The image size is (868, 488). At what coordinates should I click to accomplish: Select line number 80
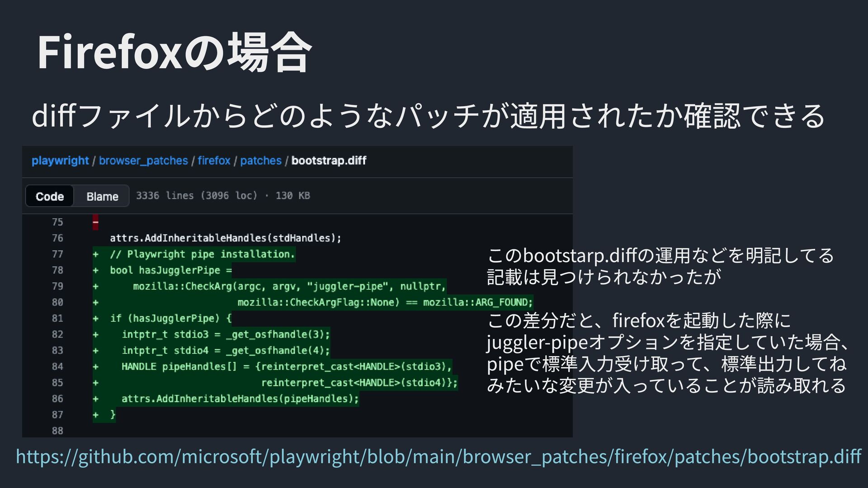coord(57,302)
